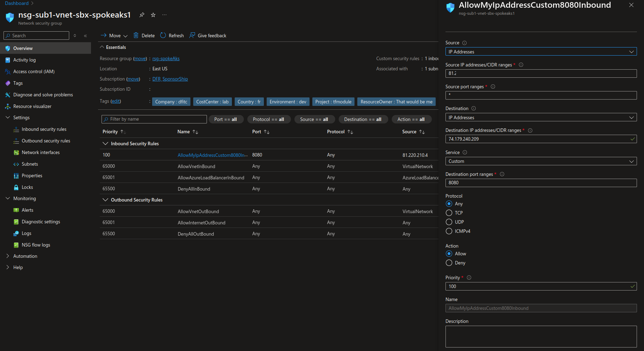
Task: Click info icon for Source port ranges
Action: [x=493, y=87]
